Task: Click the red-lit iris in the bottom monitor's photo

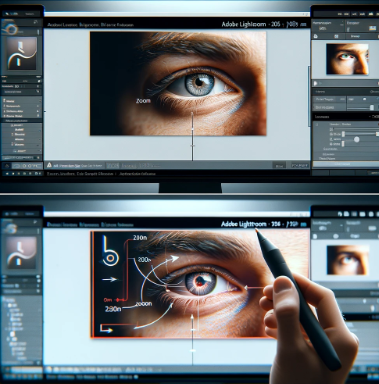Action: click(x=201, y=283)
